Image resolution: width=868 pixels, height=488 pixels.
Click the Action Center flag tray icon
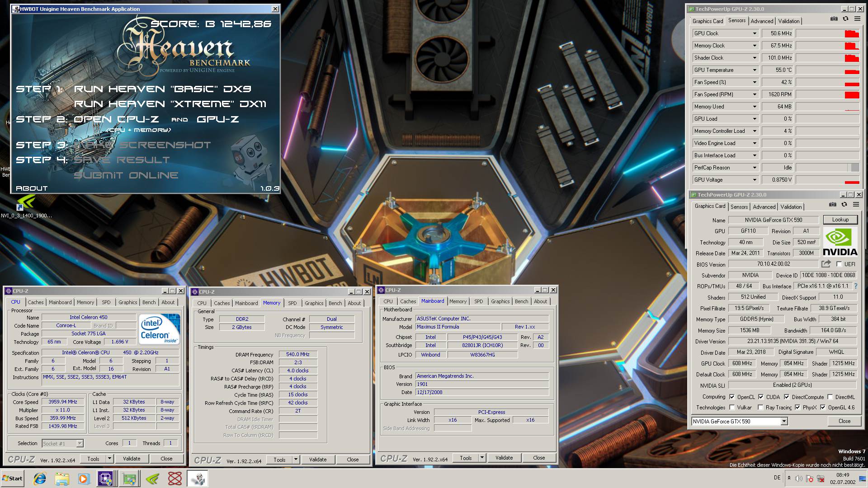click(809, 479)
